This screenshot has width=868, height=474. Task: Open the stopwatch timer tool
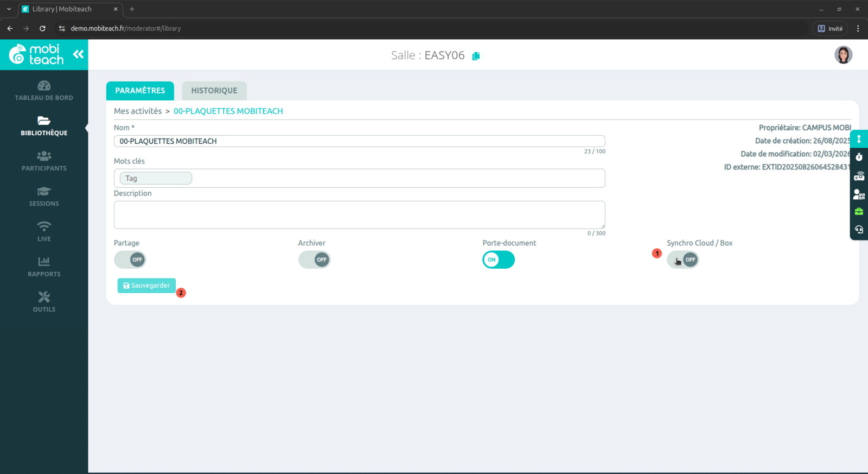tap(859, 157)
